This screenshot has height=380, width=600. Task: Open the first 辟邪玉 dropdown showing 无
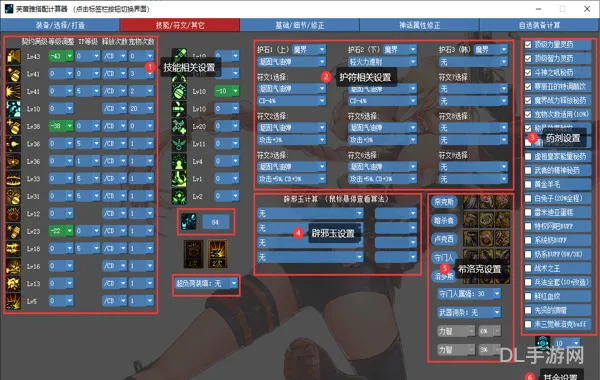310,213
